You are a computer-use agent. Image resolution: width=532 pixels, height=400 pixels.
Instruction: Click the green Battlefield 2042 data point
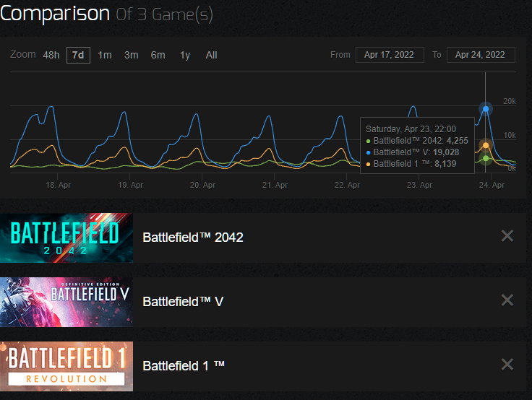pyautogui.click(x=486, y=158)
